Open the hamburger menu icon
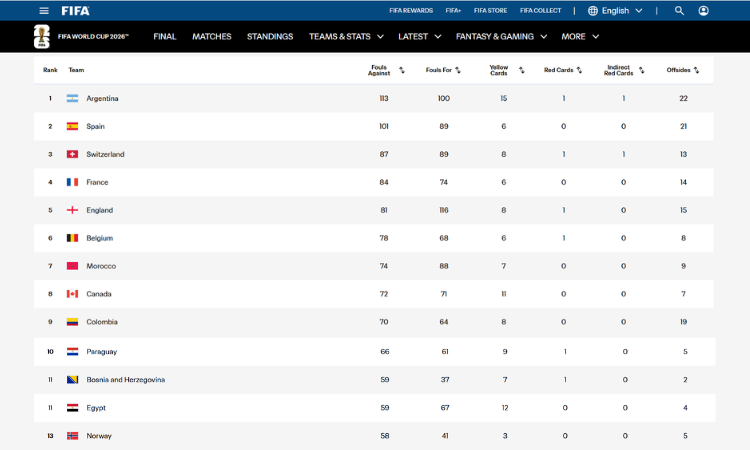750x450 pixels. (x=44, y=11)
